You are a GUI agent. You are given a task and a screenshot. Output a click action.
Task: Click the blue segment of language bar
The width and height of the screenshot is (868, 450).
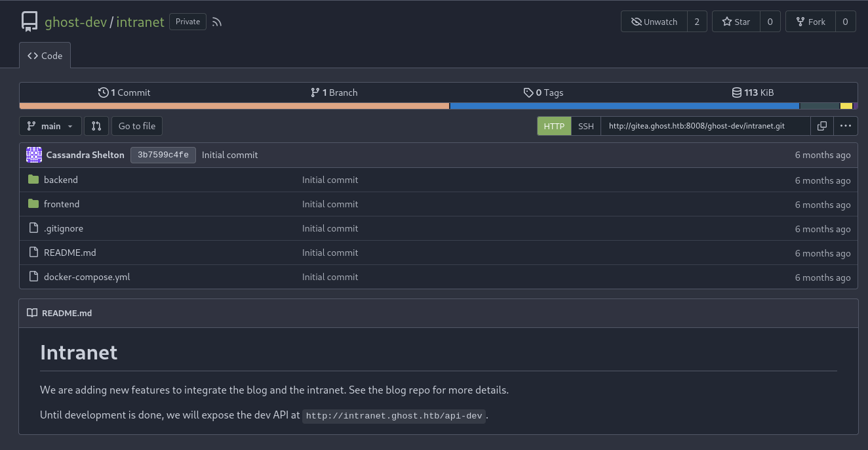tap(625, 106)
